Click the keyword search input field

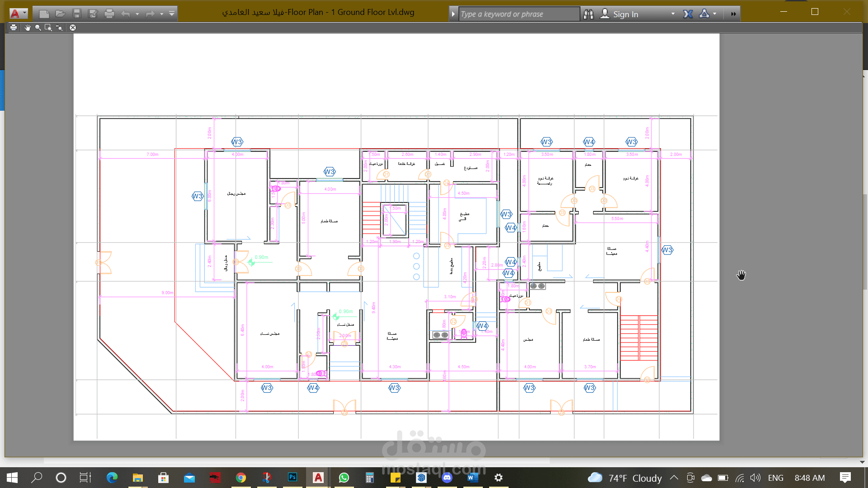pyautogui.click(x=518, y=14)
